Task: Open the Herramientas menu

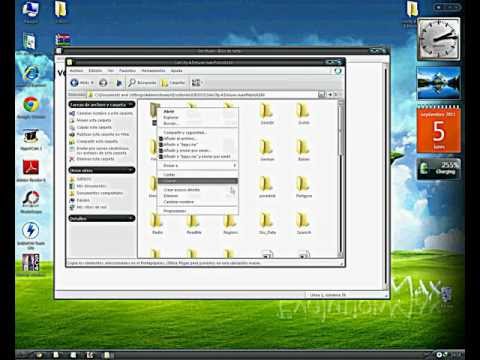Action: pyautogui.click(x=153, y=71)
